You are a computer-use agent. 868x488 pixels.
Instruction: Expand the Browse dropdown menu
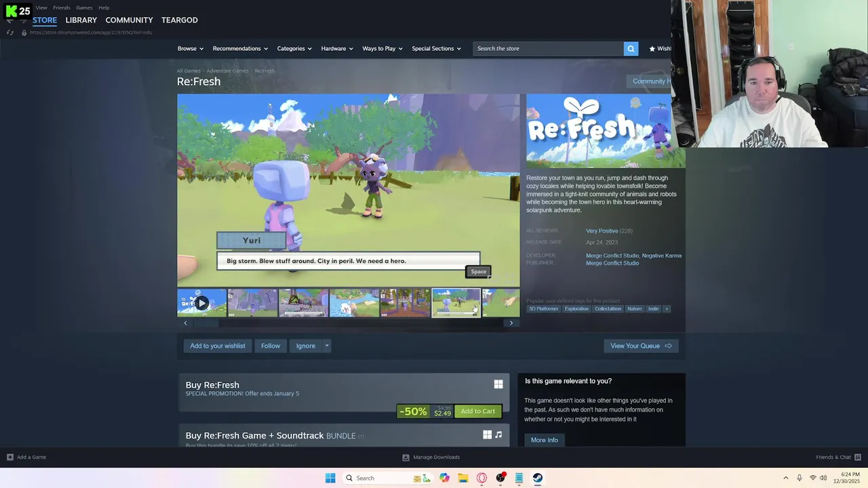[190, 49]
